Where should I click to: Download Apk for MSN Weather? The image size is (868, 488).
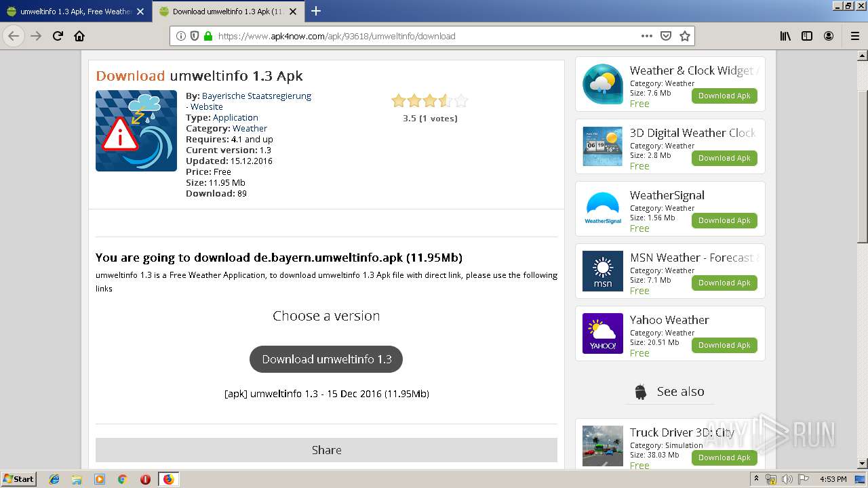[x=724, y=283]
